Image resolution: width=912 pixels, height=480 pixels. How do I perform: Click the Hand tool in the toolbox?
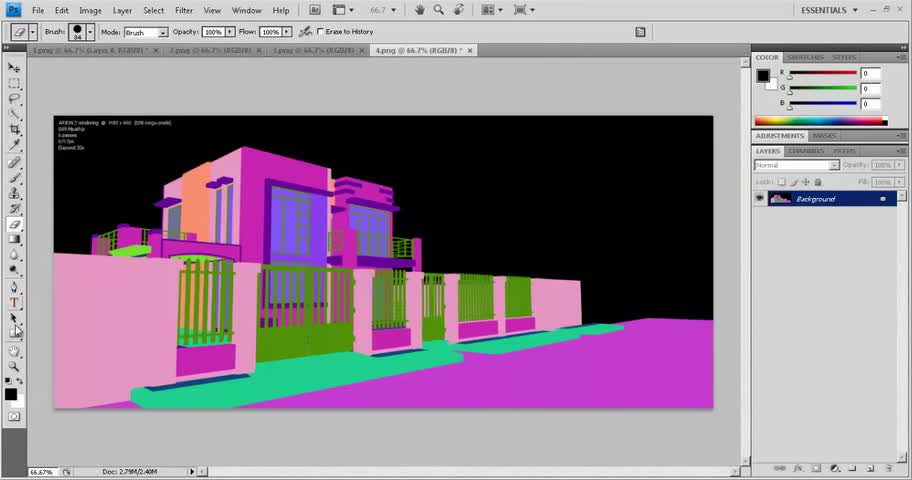tap(14, 351)
